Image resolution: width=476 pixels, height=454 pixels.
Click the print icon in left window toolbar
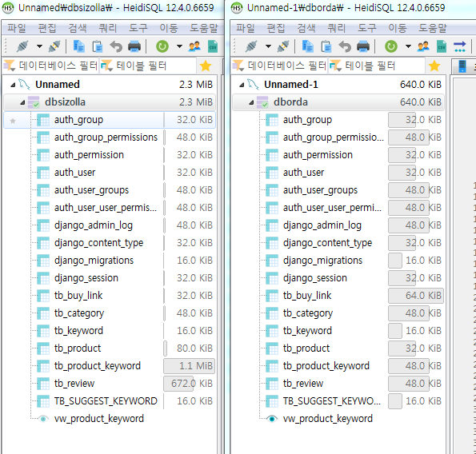coord(134,46)
